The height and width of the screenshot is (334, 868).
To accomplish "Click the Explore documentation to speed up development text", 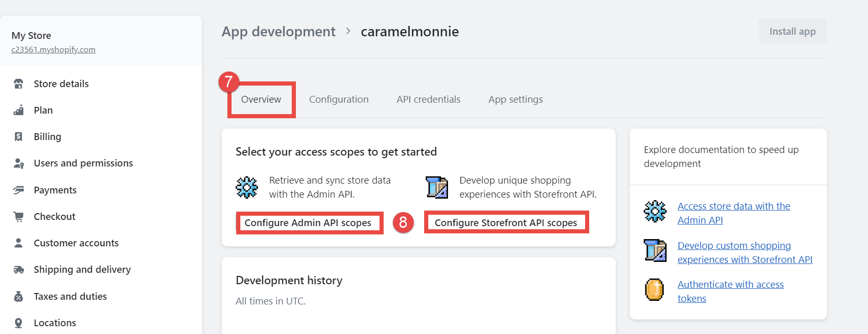I will point(721,157).
